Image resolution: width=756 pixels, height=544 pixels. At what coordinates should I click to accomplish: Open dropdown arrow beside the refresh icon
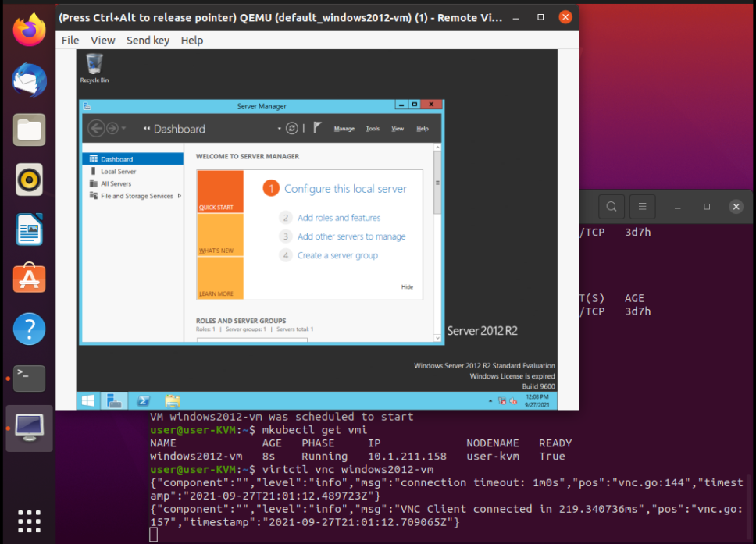pyautogui.click(x=279, y=129)
